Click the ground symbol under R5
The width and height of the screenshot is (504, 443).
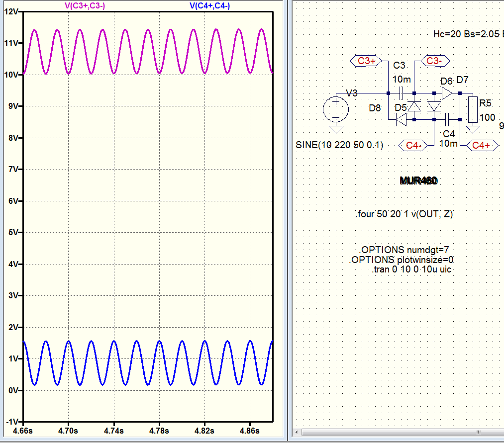coord(473,129)
